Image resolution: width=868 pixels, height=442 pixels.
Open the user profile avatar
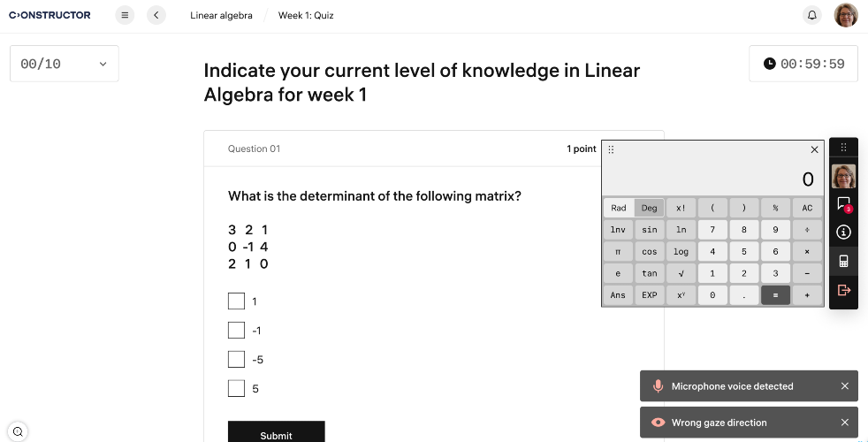click(846, 15)
